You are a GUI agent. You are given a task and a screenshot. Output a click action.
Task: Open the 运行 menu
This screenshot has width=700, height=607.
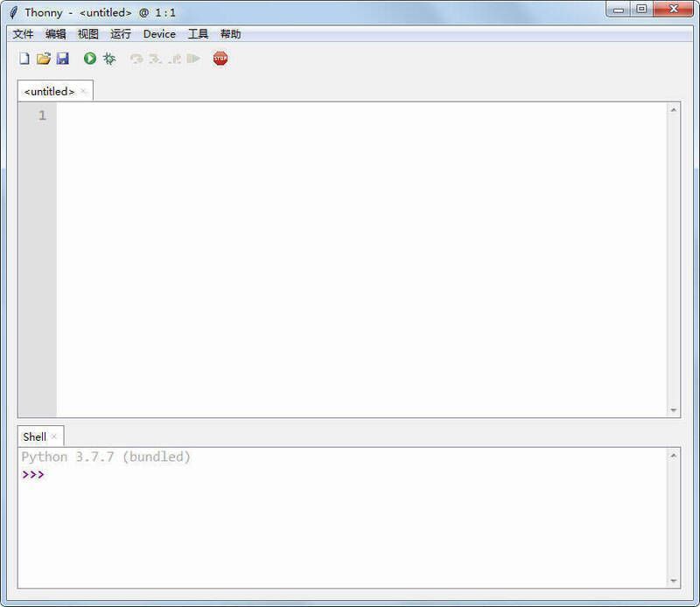[121, 34]
